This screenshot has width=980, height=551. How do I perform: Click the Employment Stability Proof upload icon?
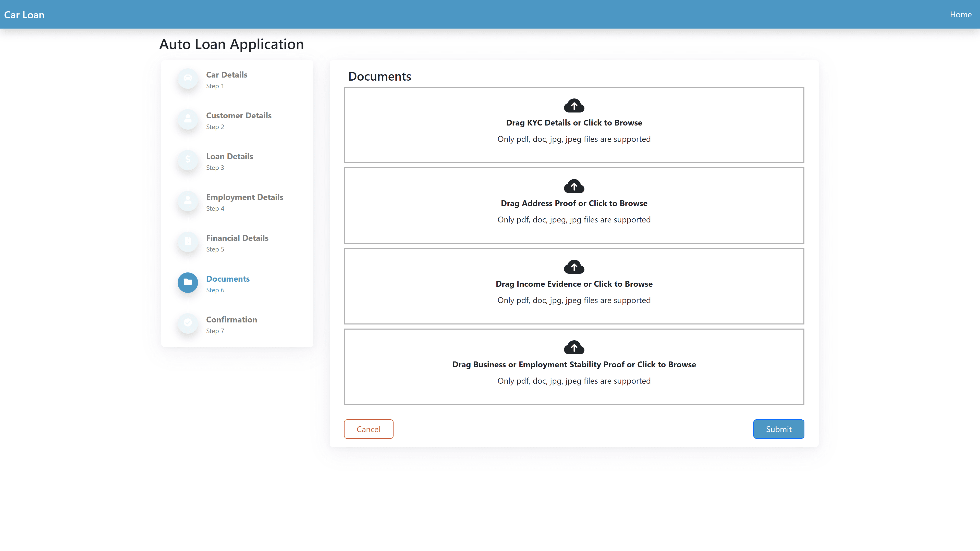(x=574, y=347)
